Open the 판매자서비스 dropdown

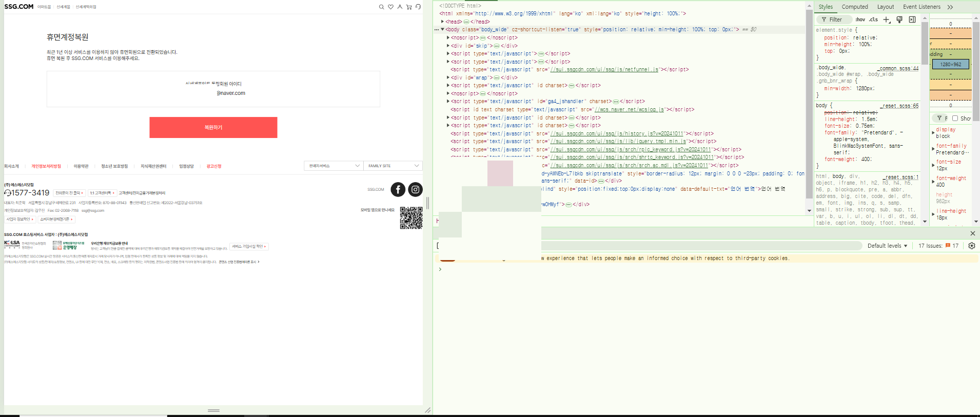tap(334, 166)
